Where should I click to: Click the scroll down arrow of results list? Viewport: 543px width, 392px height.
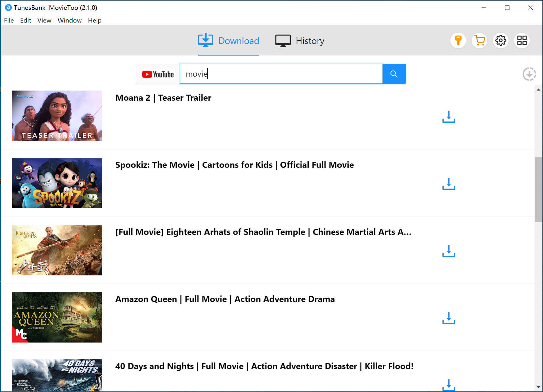538,387
